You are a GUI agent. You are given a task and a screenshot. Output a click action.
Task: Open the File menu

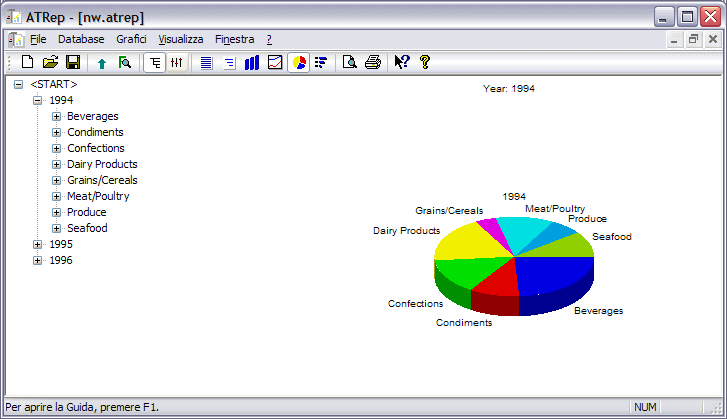coord(38,39)
